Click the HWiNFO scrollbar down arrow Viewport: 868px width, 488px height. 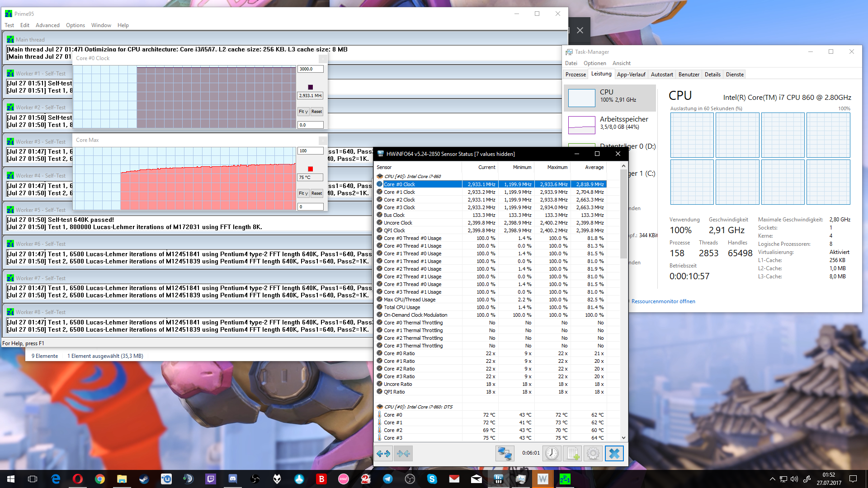[623, 437]
